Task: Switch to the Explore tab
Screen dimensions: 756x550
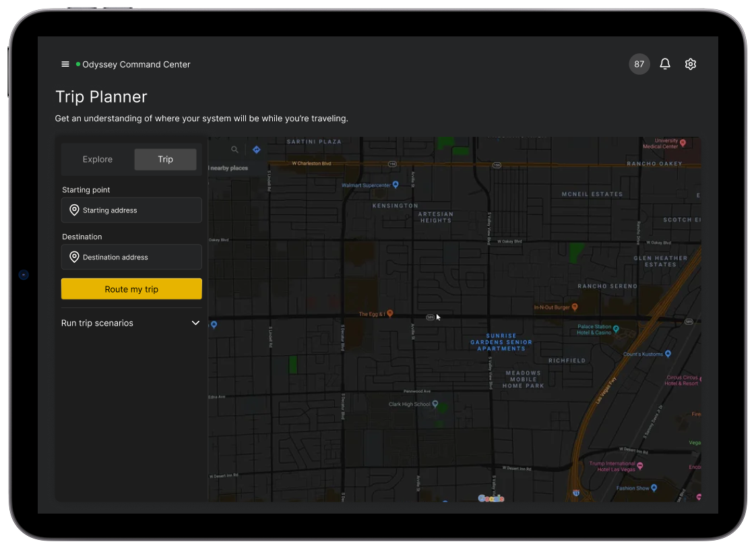Action: [x=98, y=160]
